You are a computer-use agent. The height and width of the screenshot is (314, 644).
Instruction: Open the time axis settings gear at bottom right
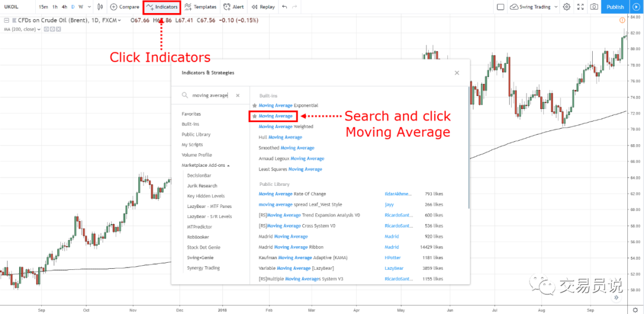point(636,309)
